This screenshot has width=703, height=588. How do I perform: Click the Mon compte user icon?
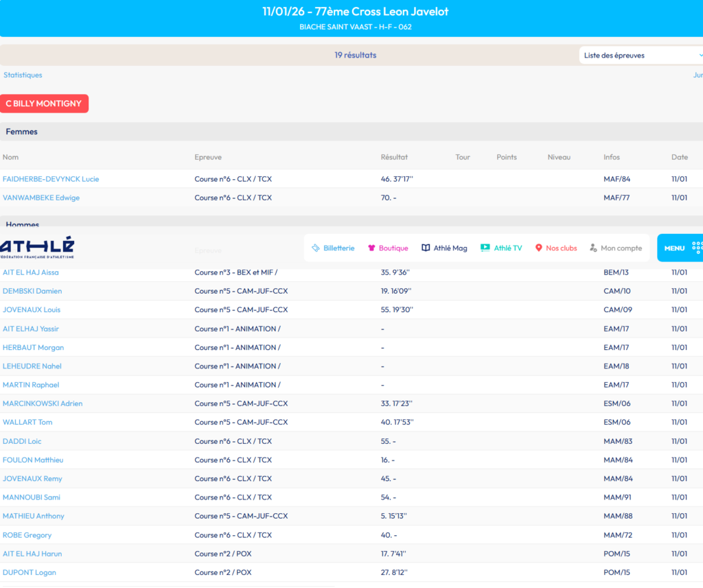click(593, 248)
